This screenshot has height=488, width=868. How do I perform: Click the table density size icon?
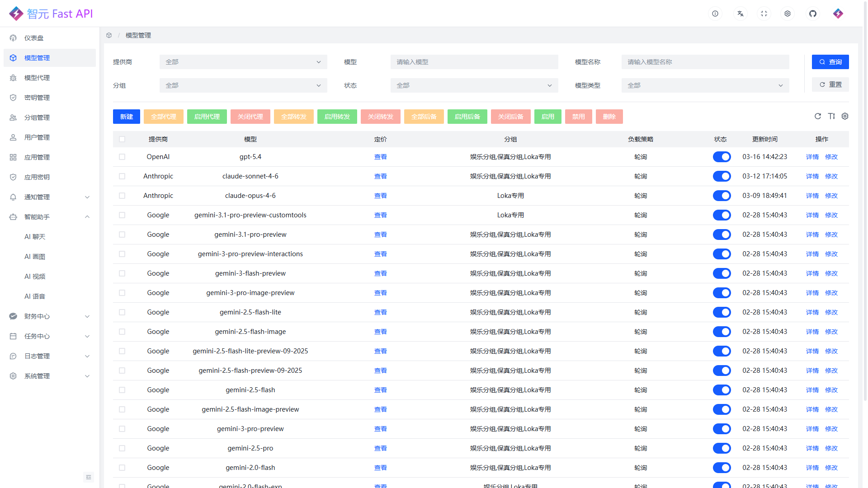point(831,116)
